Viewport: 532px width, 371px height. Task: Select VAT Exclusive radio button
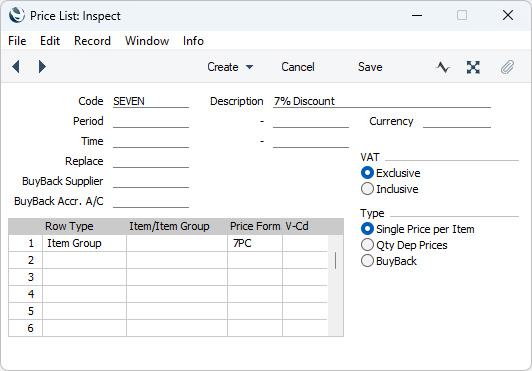click(367, 173)
